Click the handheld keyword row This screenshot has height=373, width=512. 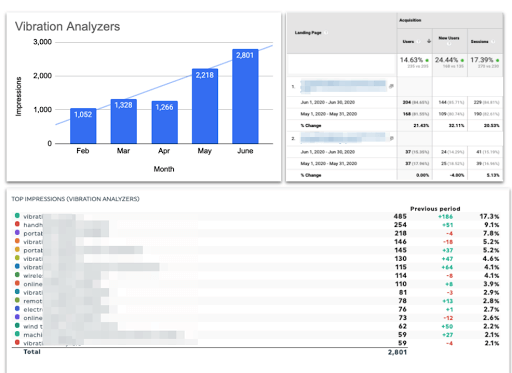(257, 225)
